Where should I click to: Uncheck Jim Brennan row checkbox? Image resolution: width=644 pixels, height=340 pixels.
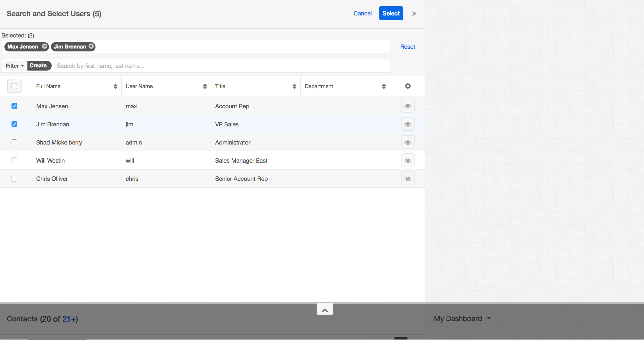click(14, 124)
